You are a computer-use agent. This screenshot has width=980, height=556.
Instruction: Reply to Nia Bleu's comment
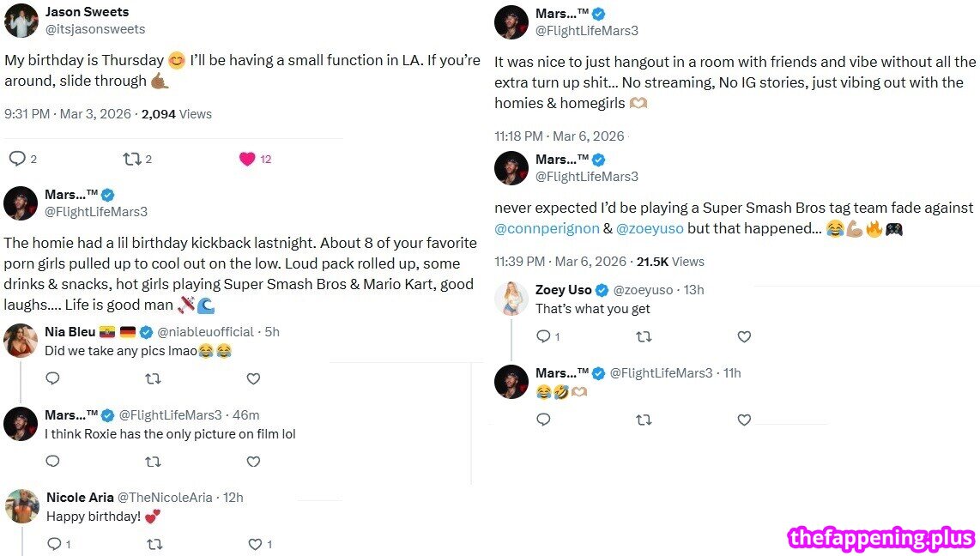pyautogui.click(x=52, y=378)
